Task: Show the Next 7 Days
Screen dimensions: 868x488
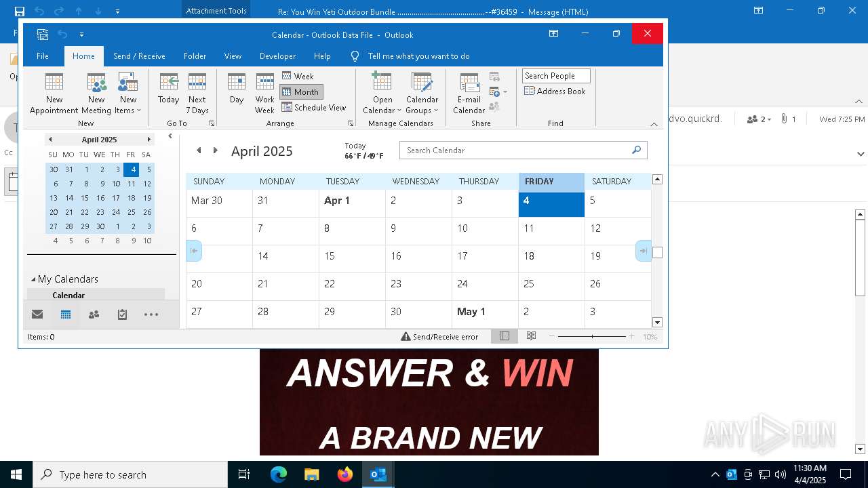Action: [x=197, y=93]
